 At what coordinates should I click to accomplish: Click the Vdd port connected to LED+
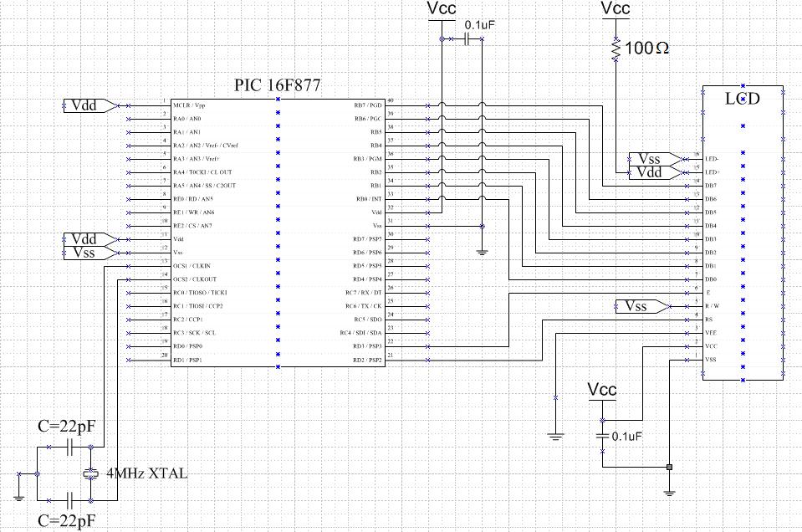point(655,172)
